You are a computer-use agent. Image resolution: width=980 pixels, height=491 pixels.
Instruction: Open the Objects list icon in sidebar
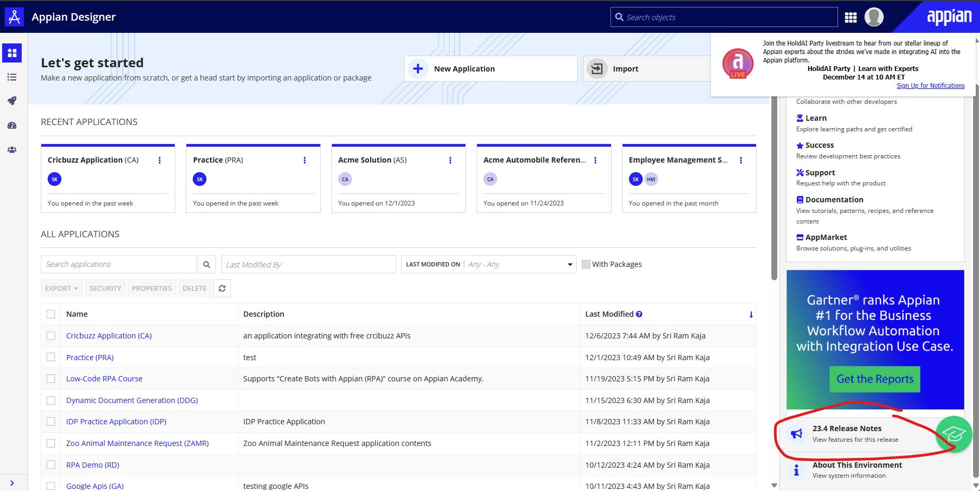[x=12, y=77]
